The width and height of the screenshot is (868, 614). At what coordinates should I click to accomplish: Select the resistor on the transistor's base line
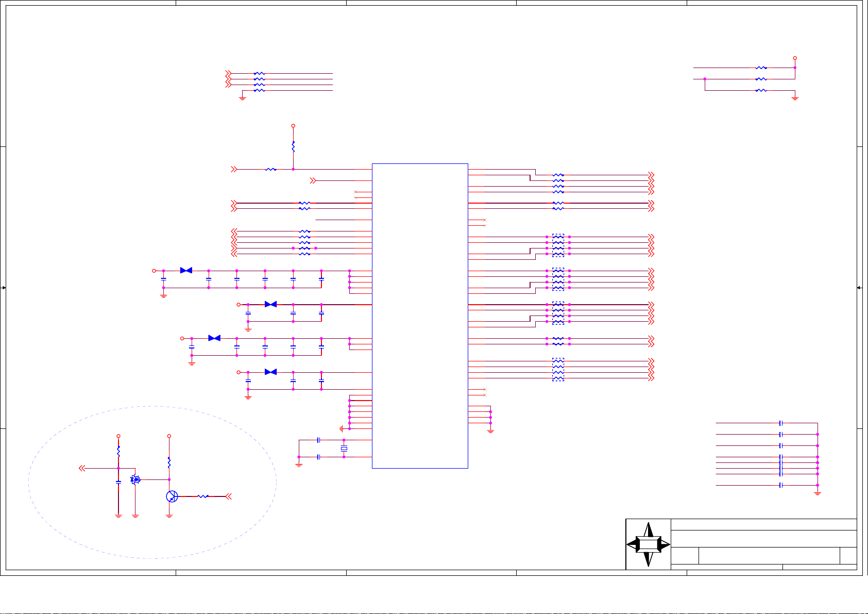pyautogui.click(x=203, y=496)
